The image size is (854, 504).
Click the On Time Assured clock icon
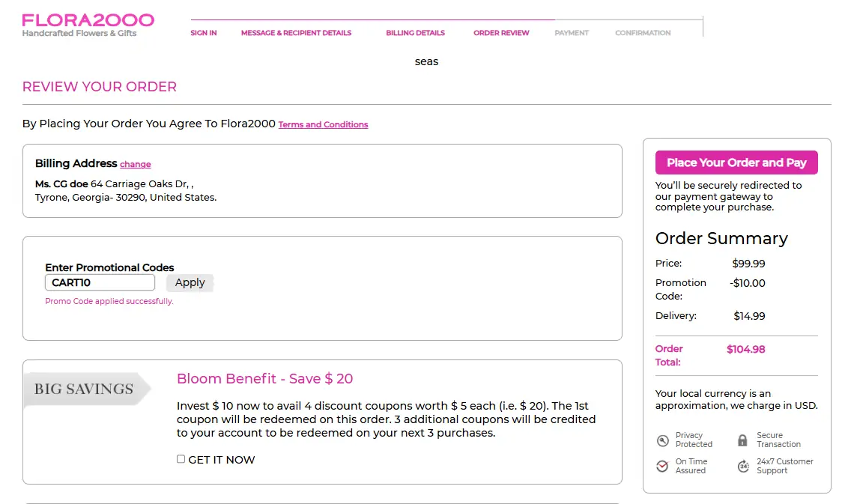click(x=662, y=467)
